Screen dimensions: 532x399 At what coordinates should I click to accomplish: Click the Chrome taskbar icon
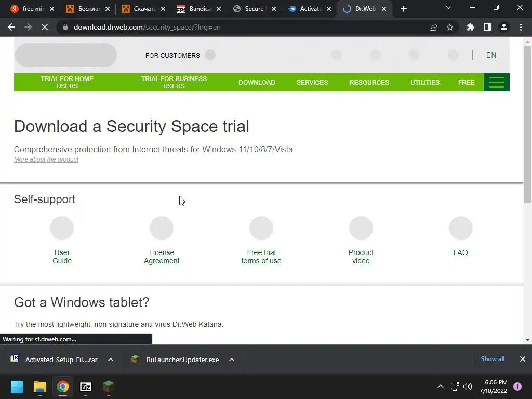(62, 387)
